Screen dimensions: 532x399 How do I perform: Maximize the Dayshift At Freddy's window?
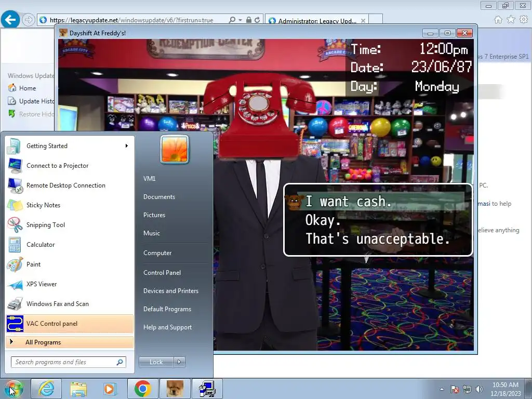pyautogui.click(x=447, y=33)
